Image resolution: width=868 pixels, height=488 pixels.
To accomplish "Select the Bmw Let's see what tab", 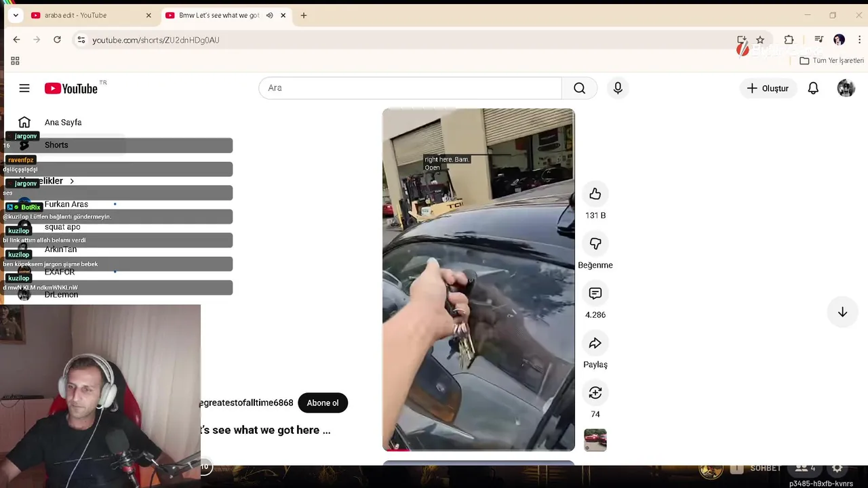I will 218,15.
